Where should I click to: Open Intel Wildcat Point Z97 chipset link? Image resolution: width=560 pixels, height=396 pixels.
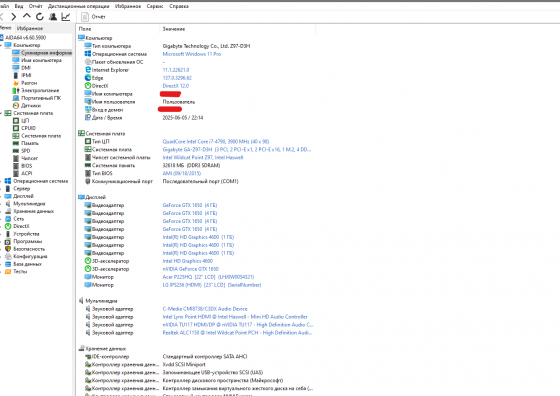click(203, 157)
